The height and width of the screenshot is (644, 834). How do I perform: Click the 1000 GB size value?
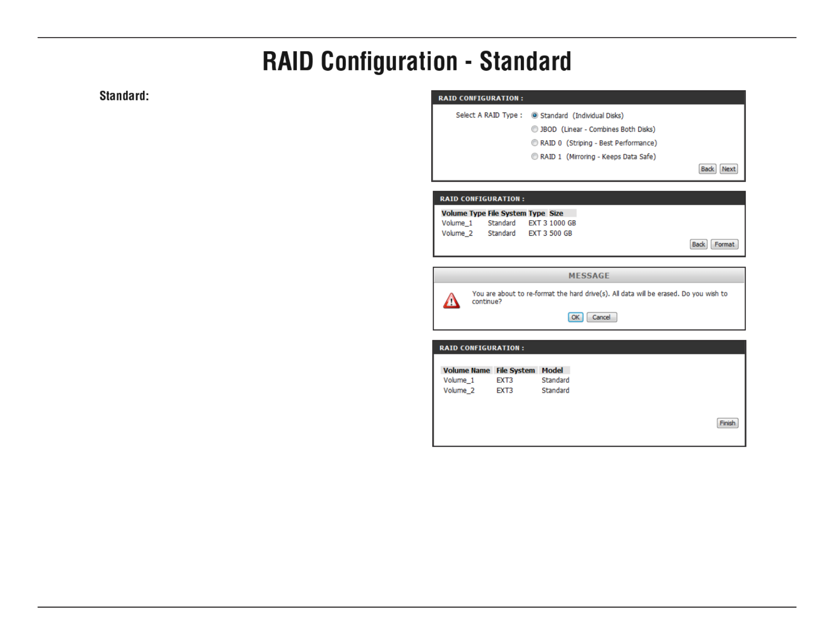coord(563,223)
